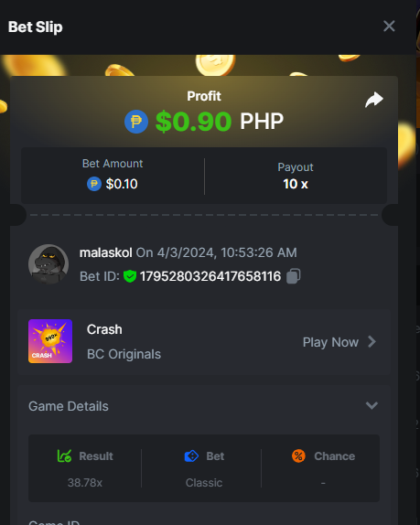Click the BC Originals provider label
420x525 pixels.
pyautogui.click(x=124, y=354)
